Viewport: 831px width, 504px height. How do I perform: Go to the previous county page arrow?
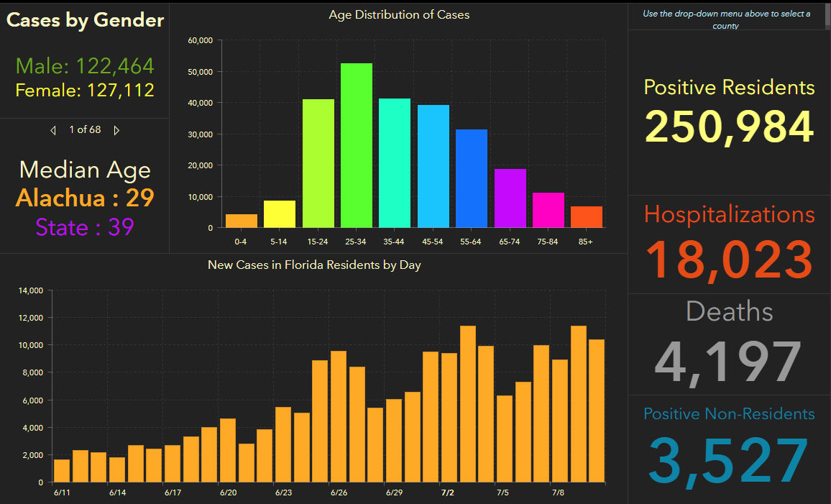pos(53,130)
